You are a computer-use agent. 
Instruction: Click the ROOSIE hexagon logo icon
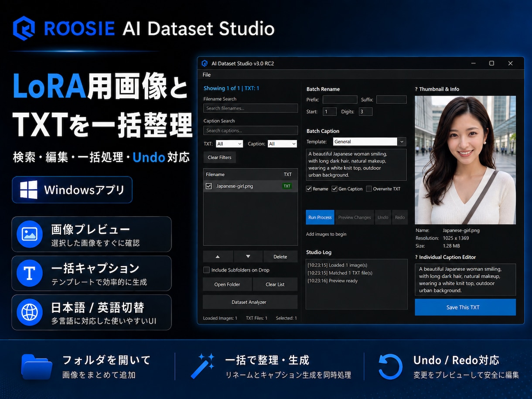point(24,28)
